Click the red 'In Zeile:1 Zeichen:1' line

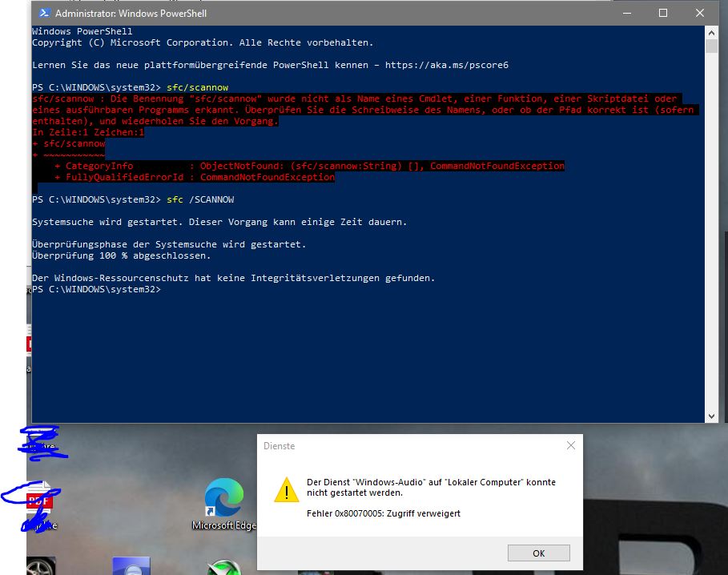pos(88,132)
